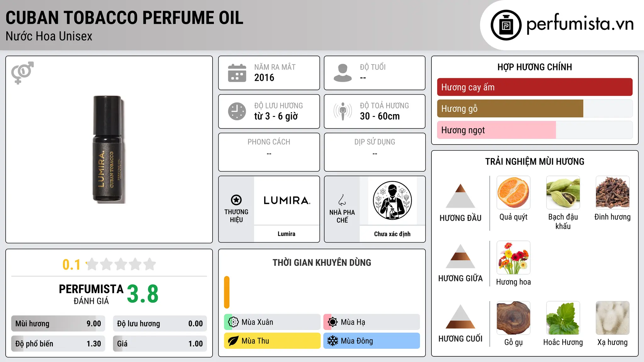
Task: Click the Hương gỗ accord bar
Action: click(535, 108)
